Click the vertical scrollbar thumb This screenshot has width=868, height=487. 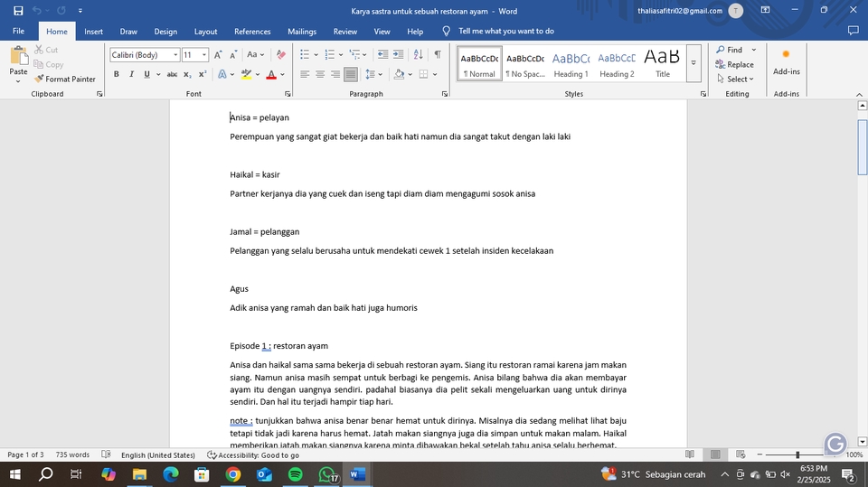862,146
